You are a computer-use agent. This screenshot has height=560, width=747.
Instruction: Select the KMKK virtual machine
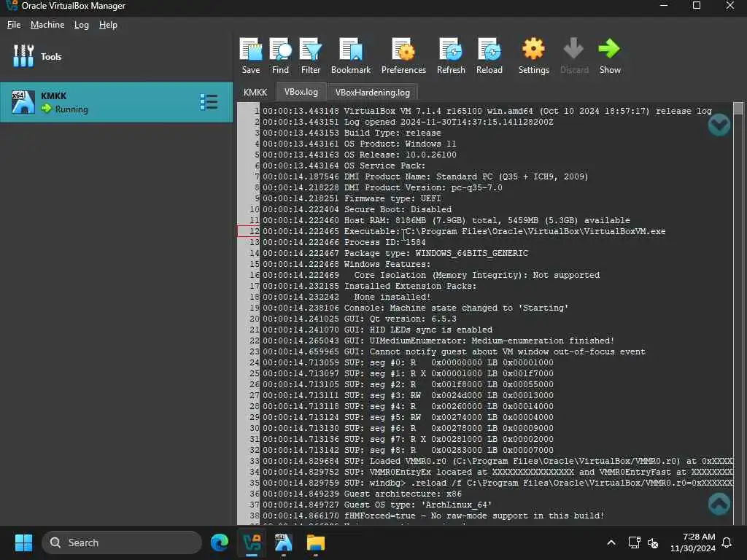116,102
